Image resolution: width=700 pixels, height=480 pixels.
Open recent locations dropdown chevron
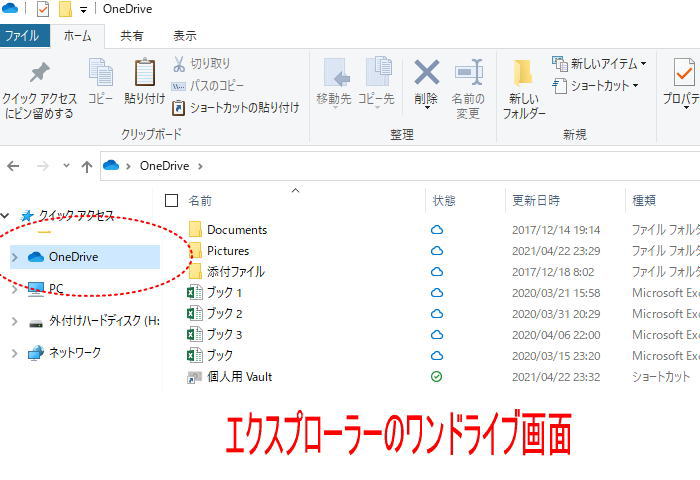coord(67,166)
